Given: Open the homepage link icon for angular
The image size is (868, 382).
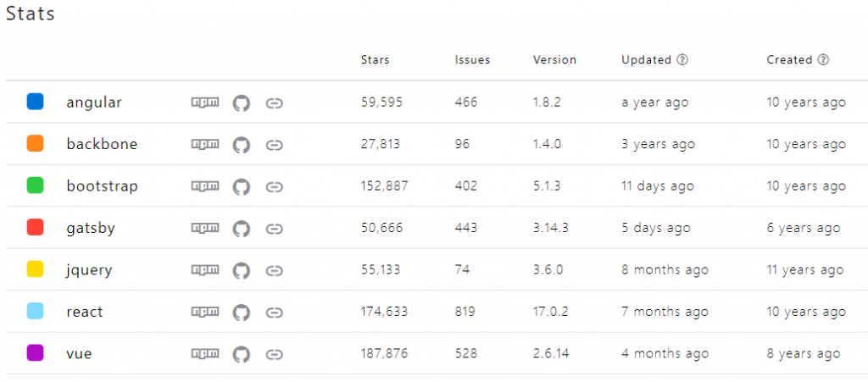Looking at the screenshot, I should pos(274,102).
